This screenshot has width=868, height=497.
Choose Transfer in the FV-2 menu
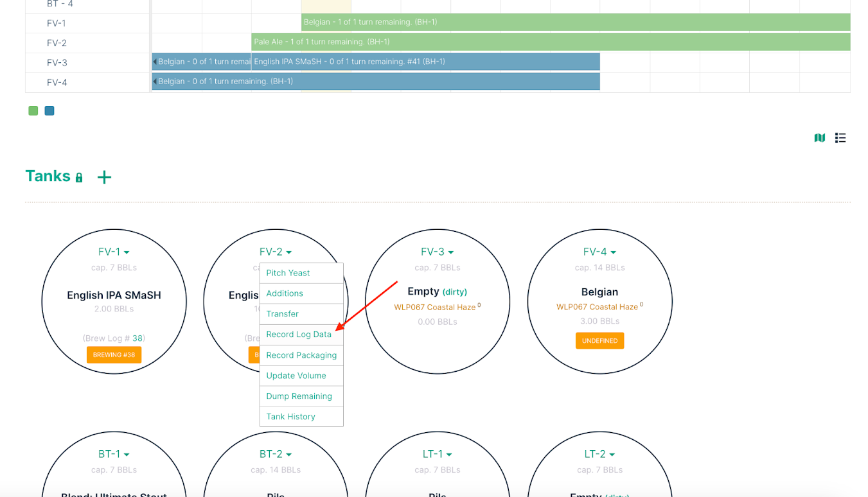click(x=301, y=314)
